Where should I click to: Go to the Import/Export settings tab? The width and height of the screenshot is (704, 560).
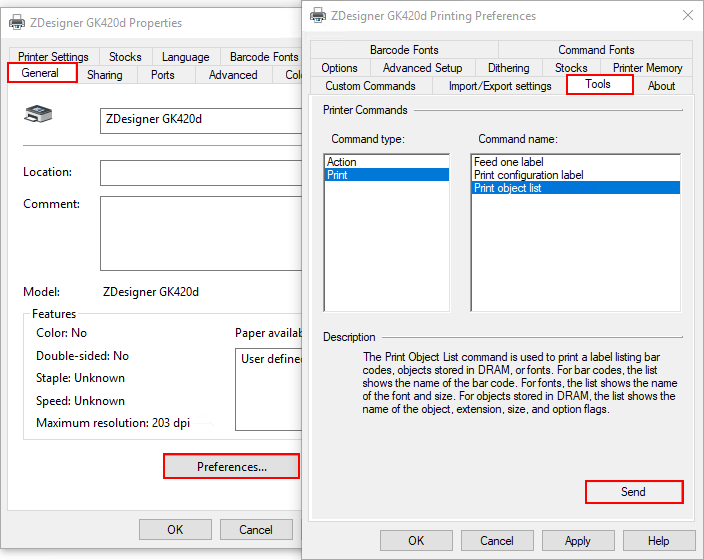pyautogui.click(x=500, y=86)
